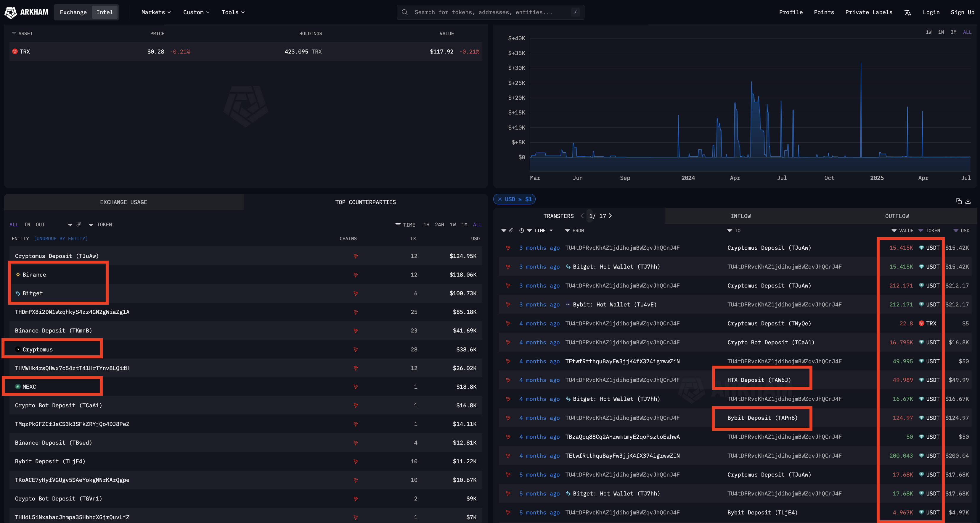Click the search tokens input field
The width and height of the screenshot is (980, 523).
coord(490,12)
